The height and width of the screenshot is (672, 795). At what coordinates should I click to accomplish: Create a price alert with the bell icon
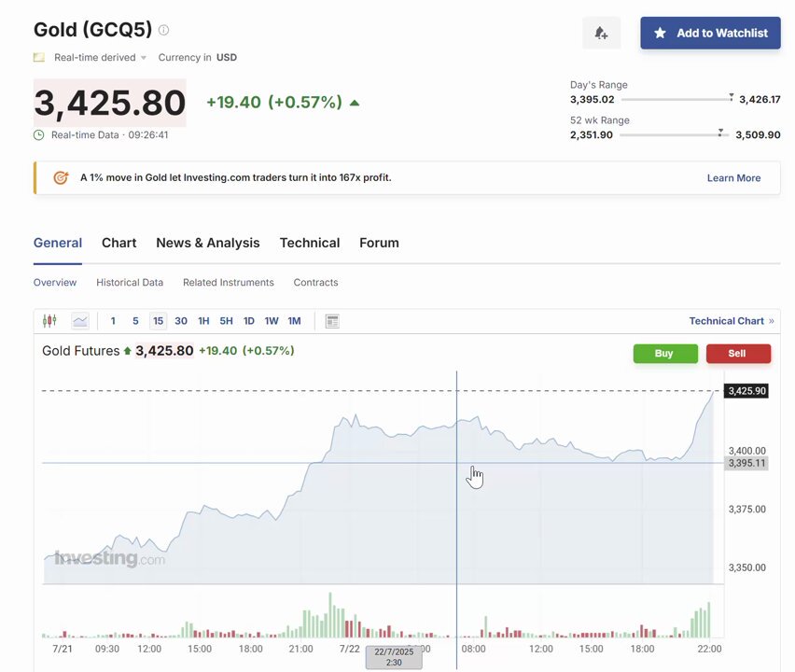point(601,33)
